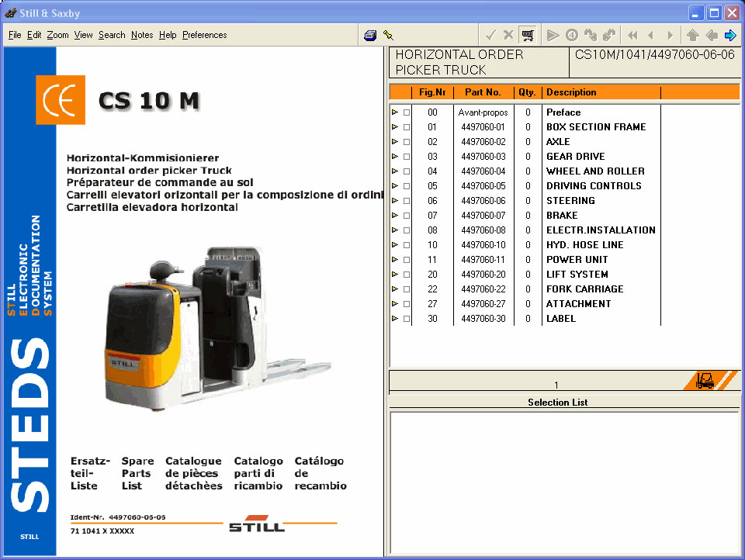Tick the checkbox for WHEEL AND ROLLER

(x=406, y=171)
